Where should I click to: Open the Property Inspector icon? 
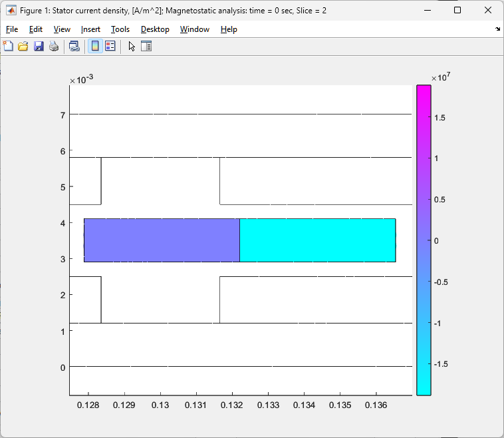pos(146,47)
